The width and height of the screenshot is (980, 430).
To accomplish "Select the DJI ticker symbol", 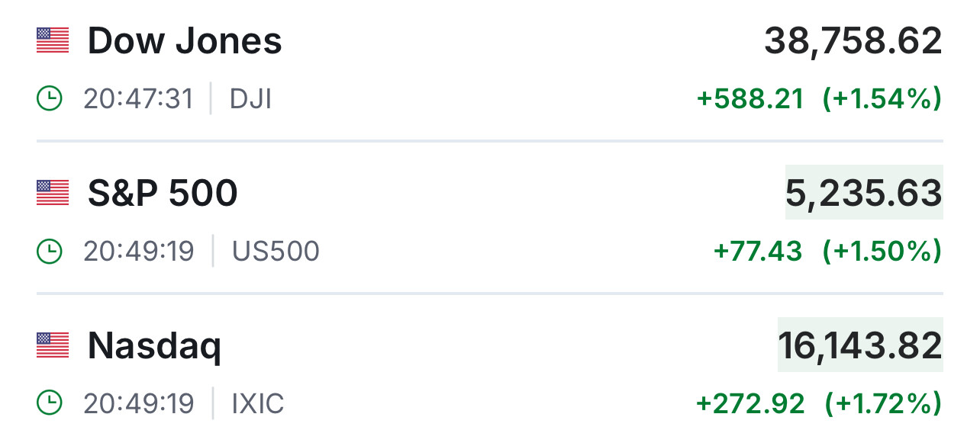I will point(251,99).
